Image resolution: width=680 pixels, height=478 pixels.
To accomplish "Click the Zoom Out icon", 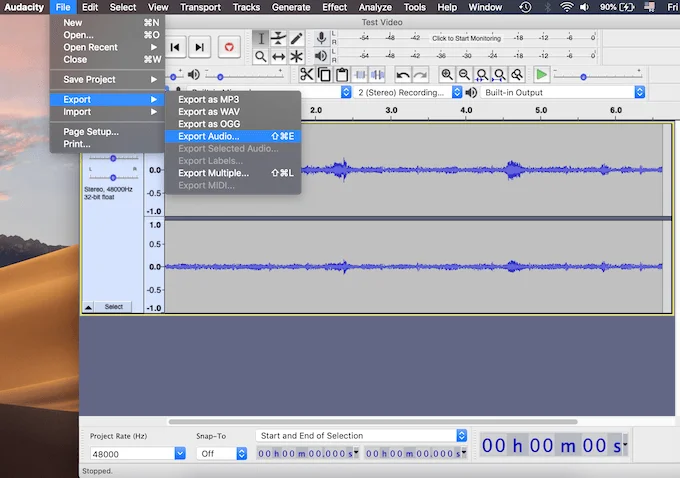I will pos(464,75).
